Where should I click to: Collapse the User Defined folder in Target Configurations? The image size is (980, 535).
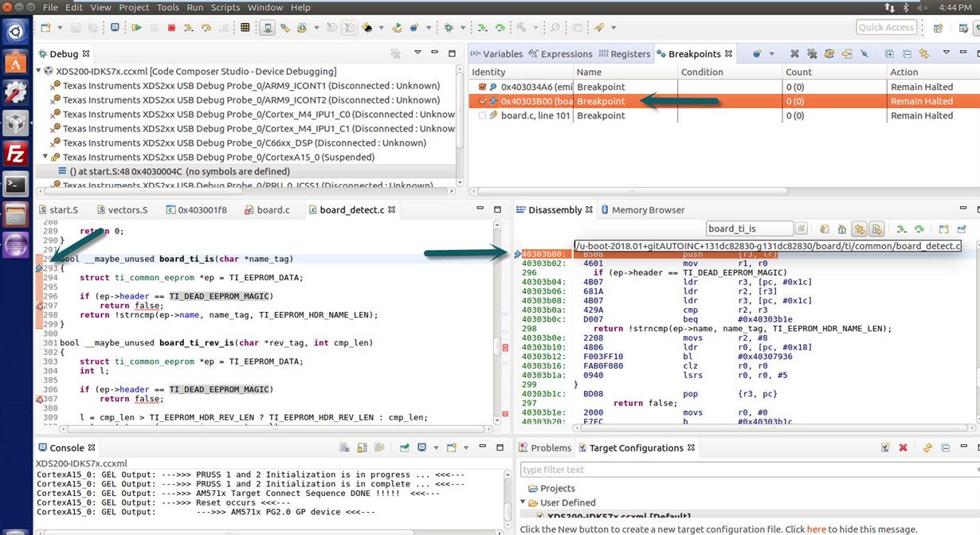point(523,502)
